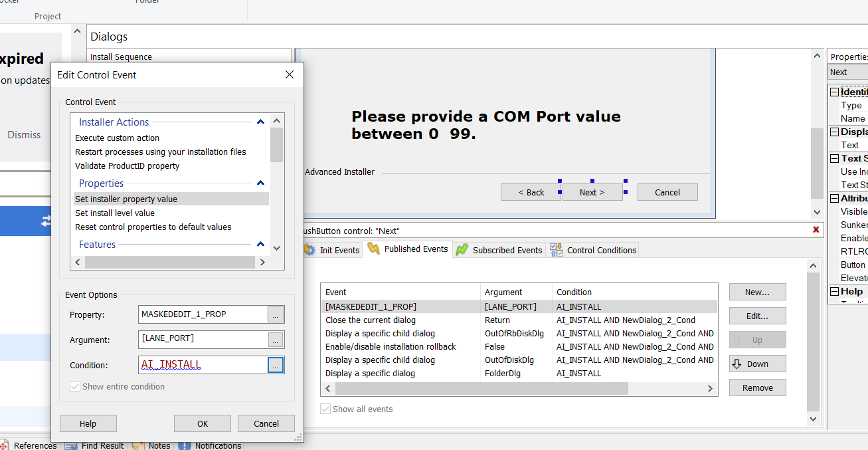Click the References icon at bottom

[x=5, y=445]
